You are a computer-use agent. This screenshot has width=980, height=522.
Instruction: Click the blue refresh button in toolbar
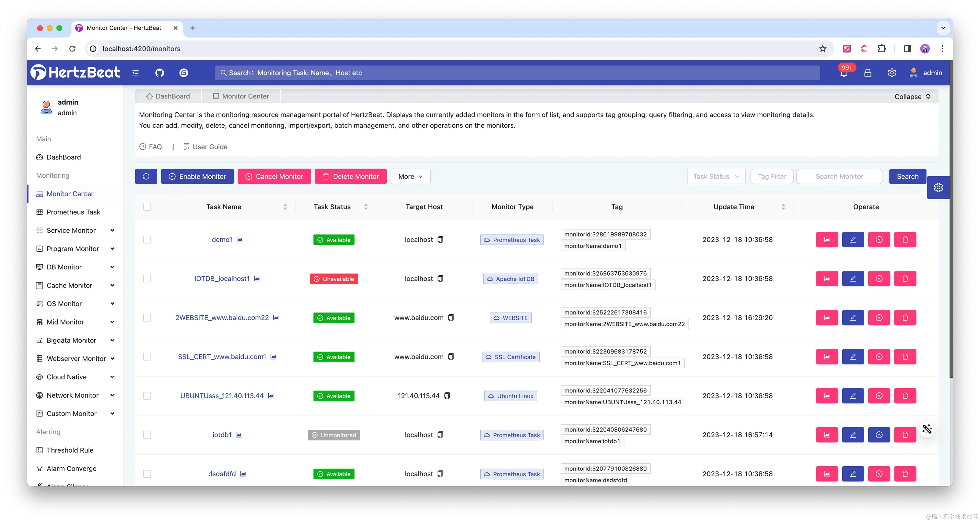146,176
